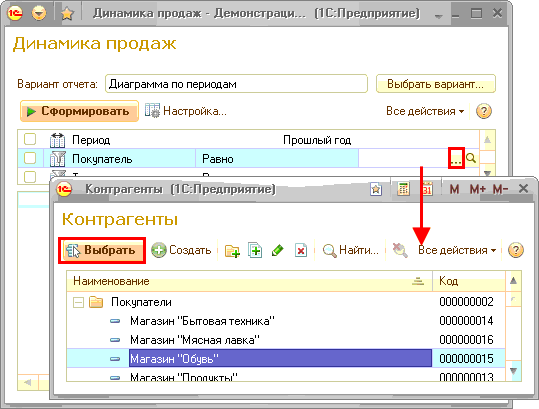This screenshot has height=409, width=539.
Task: Maximize the Динамика продаж window
Action: click(x=476, y=14)
